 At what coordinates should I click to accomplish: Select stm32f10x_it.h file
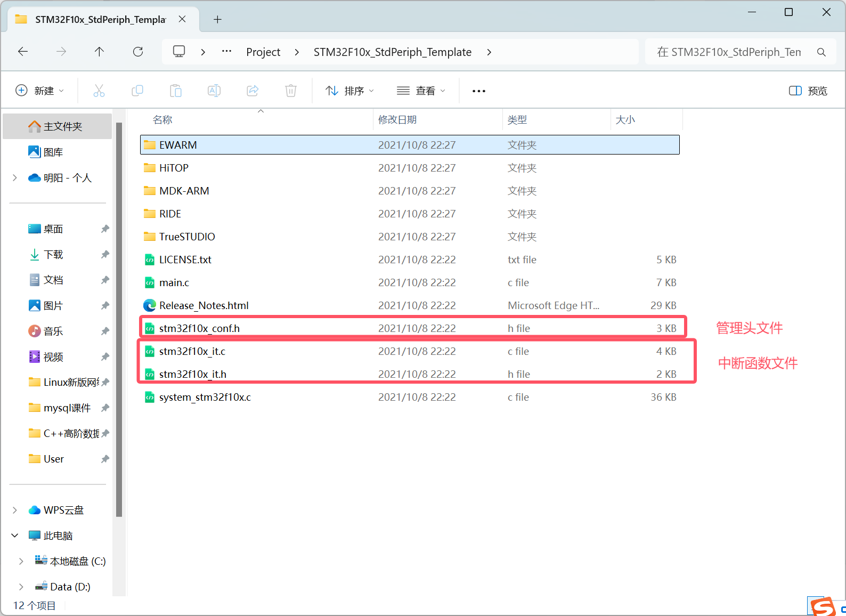click(x=410, y=374)
